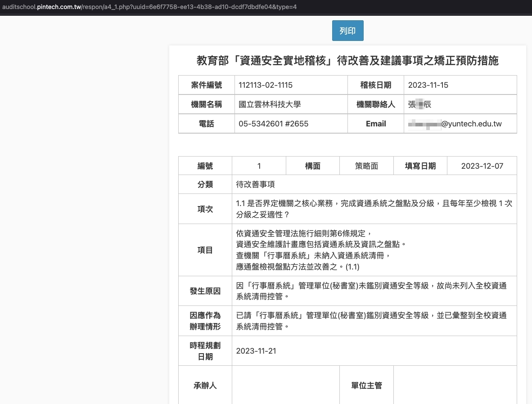Click the cause text starting 因「行事曆系統」
Image resolution: width=532 pixels, height=404 pixels.
pyautogui.click(x=371, y=291)
